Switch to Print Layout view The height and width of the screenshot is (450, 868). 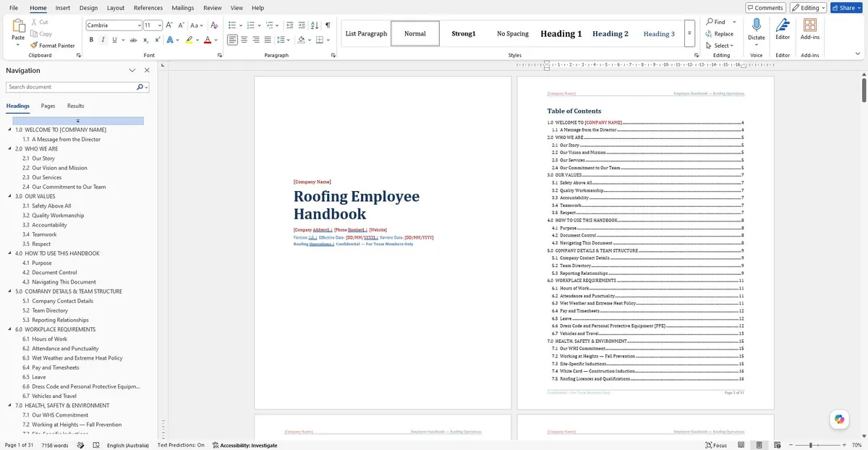[757, 445]
